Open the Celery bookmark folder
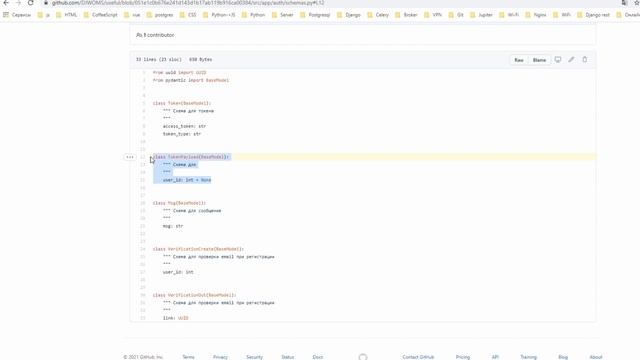 (378, 15)
